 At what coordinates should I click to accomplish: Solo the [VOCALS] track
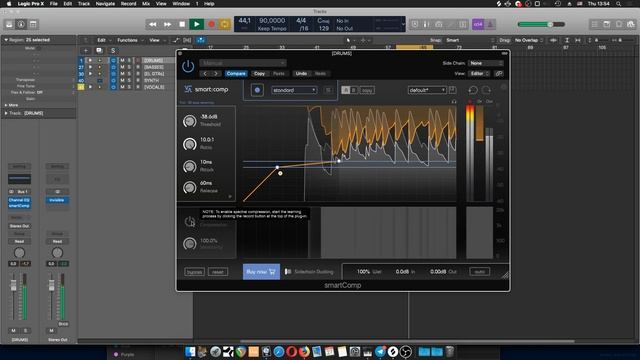(x=129, y=87)
